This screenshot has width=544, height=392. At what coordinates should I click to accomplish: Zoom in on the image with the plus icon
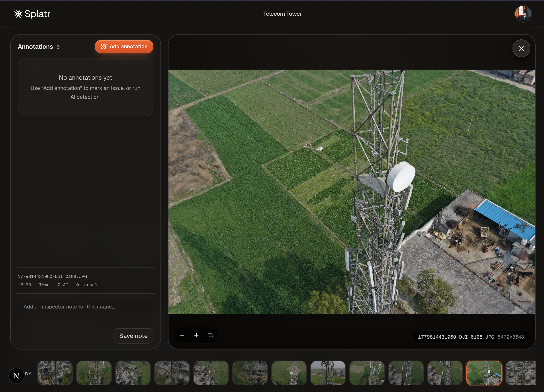[x=196, y=335]
